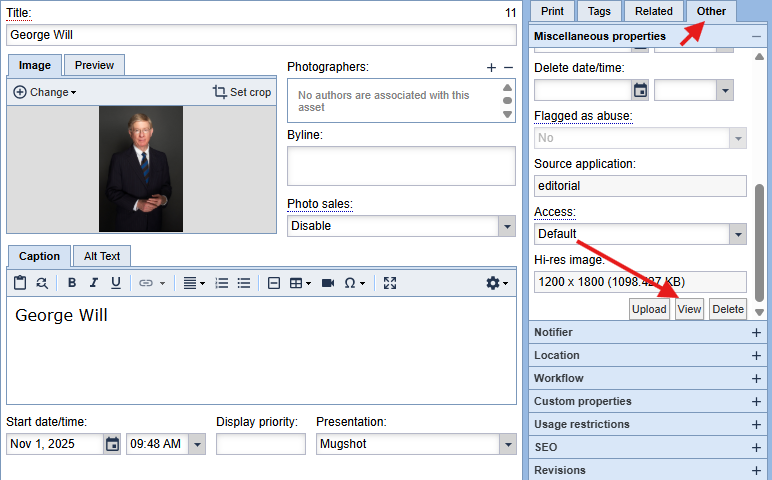The width and height of the screenshot is (772, 480).
Task: Insert a link using the chain icon
Action: 146,283
